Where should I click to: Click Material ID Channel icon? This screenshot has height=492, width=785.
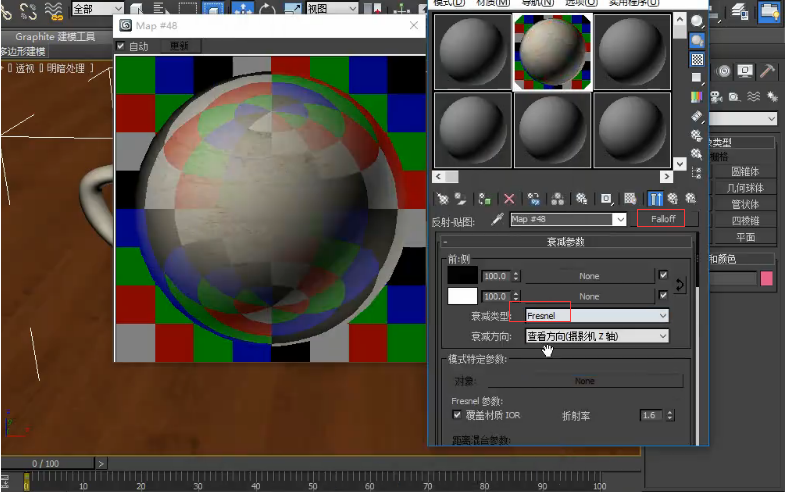pos(606,199)
